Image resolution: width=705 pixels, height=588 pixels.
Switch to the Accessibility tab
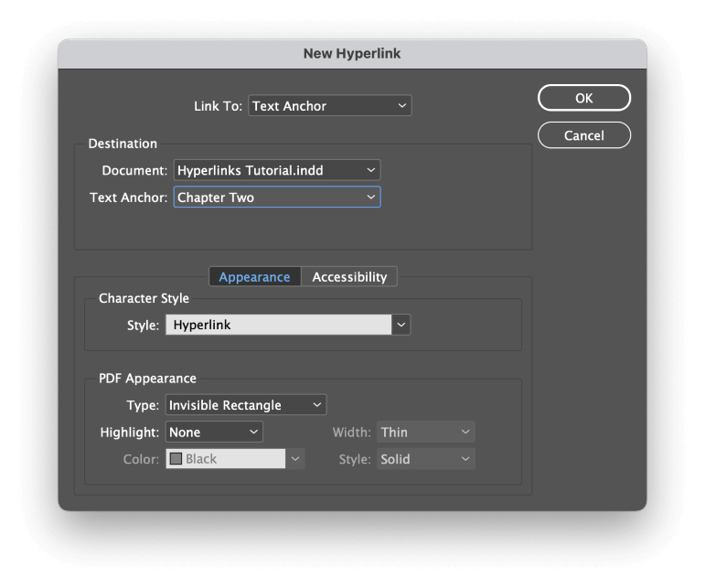349,277
